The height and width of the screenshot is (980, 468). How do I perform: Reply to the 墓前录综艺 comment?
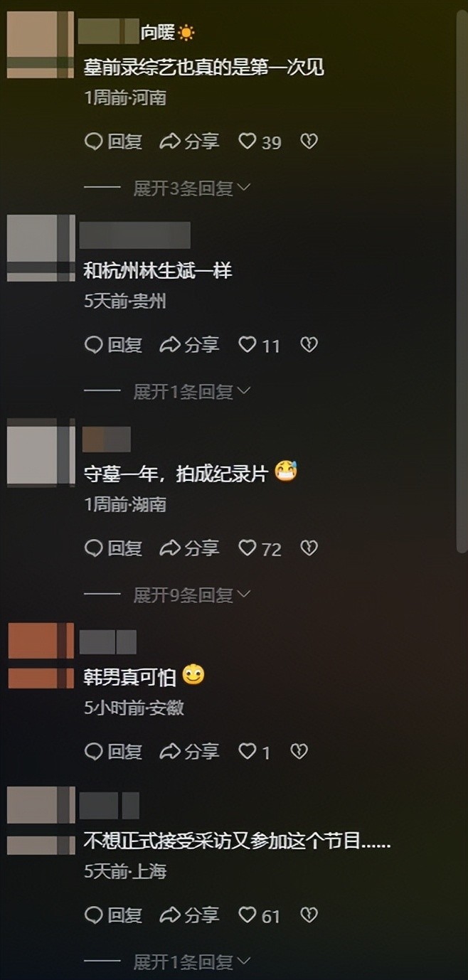(113, 142)
